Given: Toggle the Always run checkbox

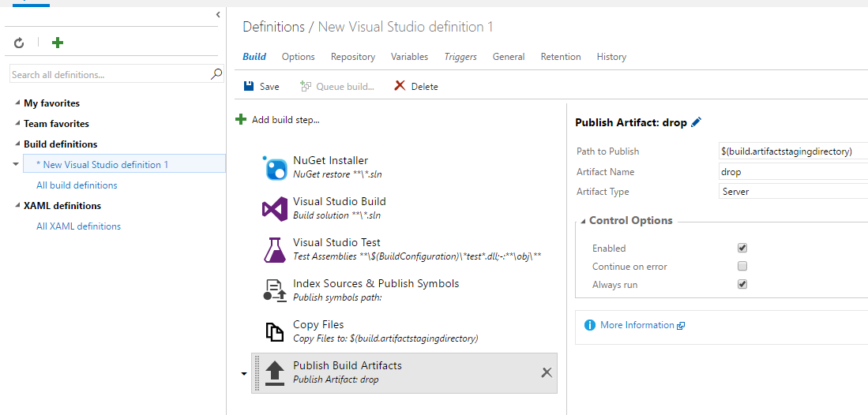Looking at the screenshot, I should pos(742,285).
